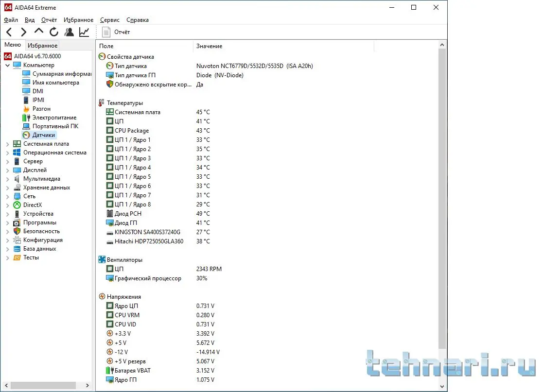Click the Безопасность shield icon
The width and height of the screenshot is (560, 392).
coord(17,231)
